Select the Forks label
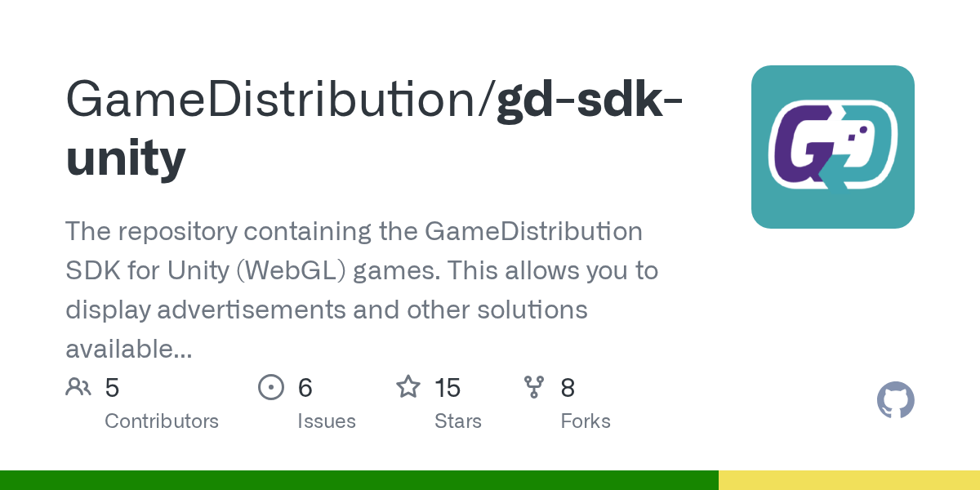This screenshot has width=980, height=490. [x=586, y=421]
